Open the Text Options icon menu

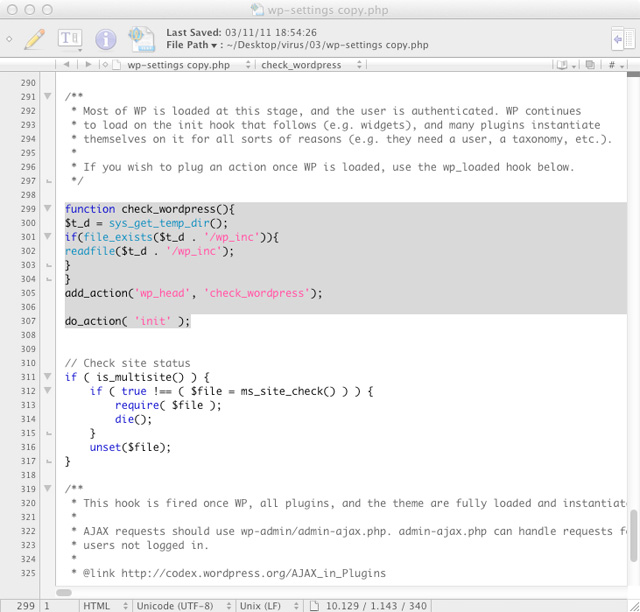coord(69,39)
